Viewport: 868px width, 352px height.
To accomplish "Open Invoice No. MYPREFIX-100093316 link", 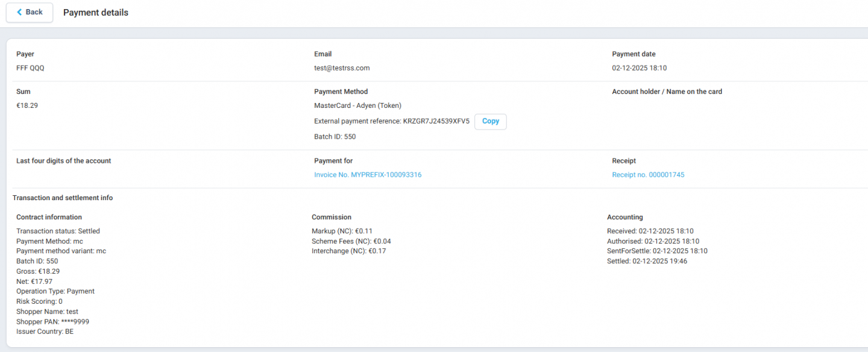I will 368,175.
